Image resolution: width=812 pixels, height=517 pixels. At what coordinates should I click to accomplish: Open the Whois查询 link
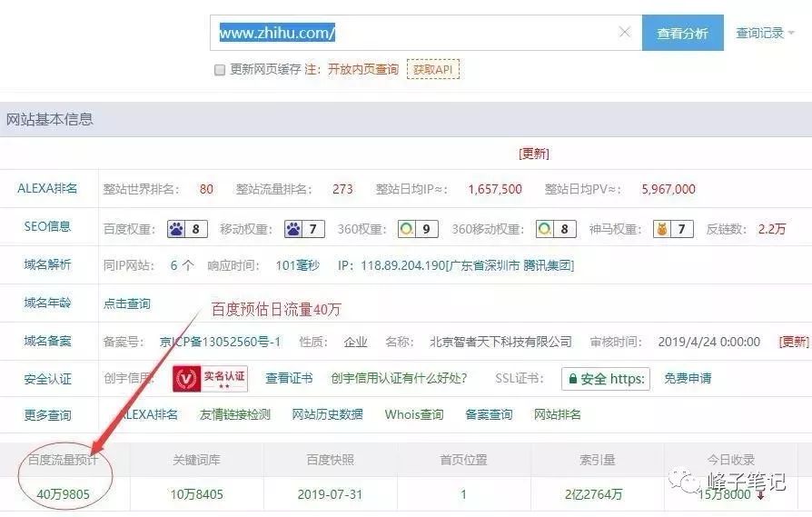tap(414, 415)
